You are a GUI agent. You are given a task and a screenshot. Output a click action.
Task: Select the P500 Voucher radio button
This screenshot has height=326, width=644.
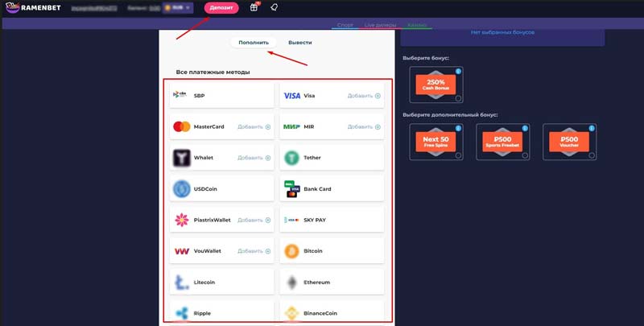(592, 155)
